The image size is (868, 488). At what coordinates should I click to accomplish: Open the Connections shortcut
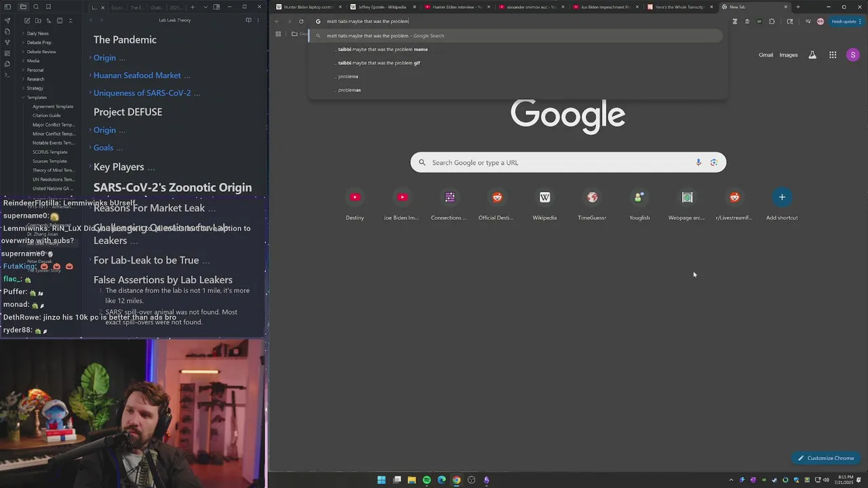pyautogui.click(x=450, y=204)
